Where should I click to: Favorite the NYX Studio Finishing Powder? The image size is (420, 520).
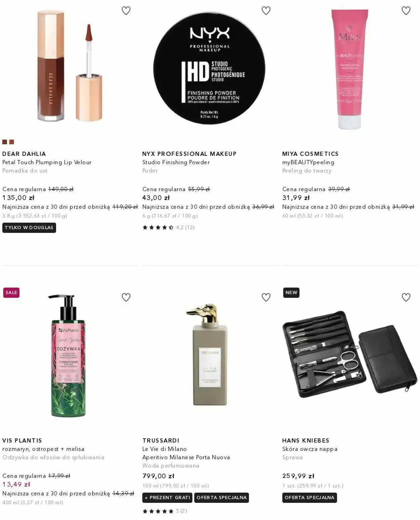tap(266, 11)
